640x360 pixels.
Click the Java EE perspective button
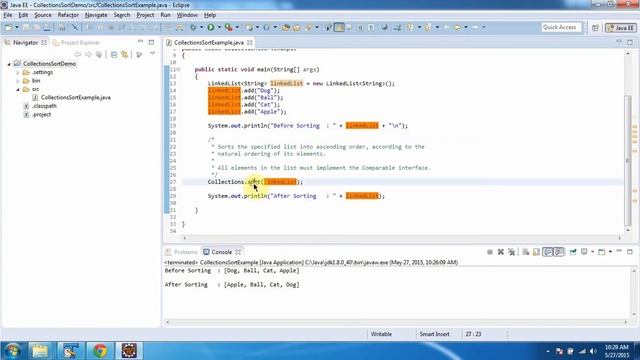click(x=621, y=28)
